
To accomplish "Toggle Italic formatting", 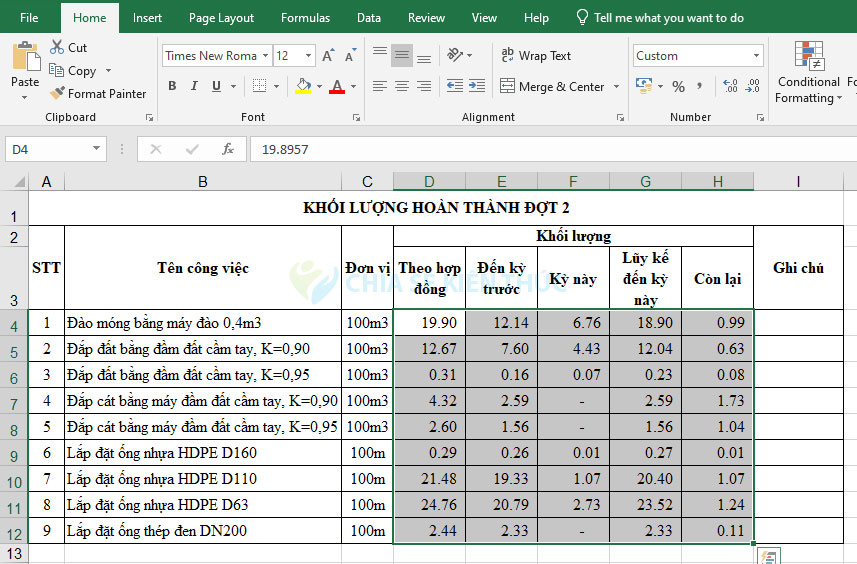I will (x=194, y=86).
